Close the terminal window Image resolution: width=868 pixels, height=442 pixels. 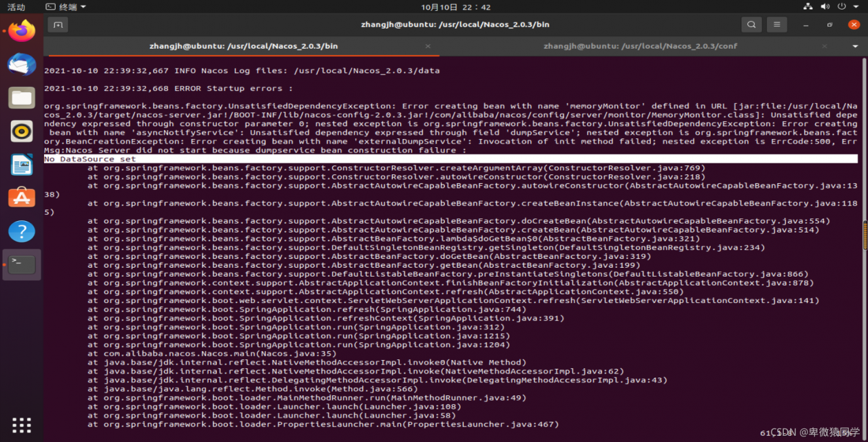click(x=854, y=25)
